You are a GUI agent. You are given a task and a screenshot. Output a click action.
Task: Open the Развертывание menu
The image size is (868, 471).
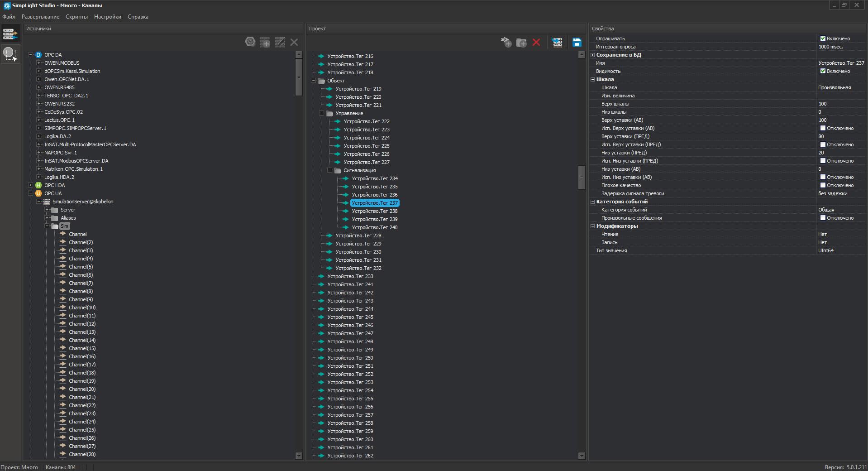click(x=40, y=17)
